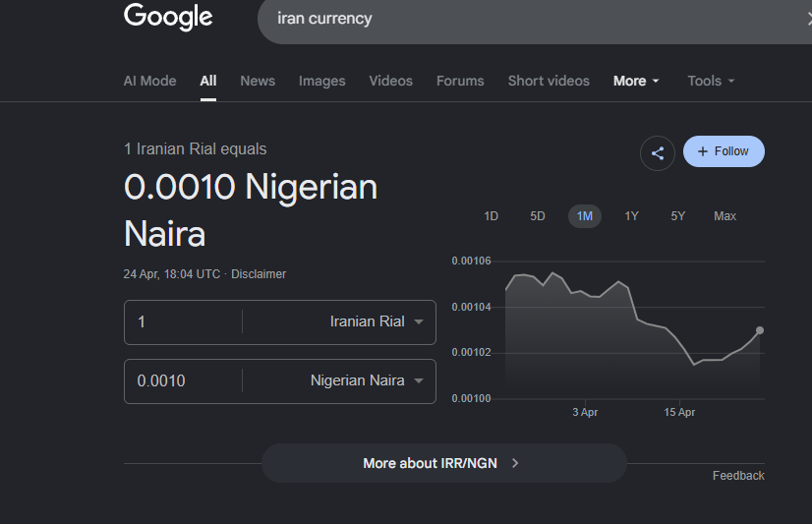The width and height of the screenshot is (812, 524).
Task: Open the Disclaimer link
Action: 259,274
